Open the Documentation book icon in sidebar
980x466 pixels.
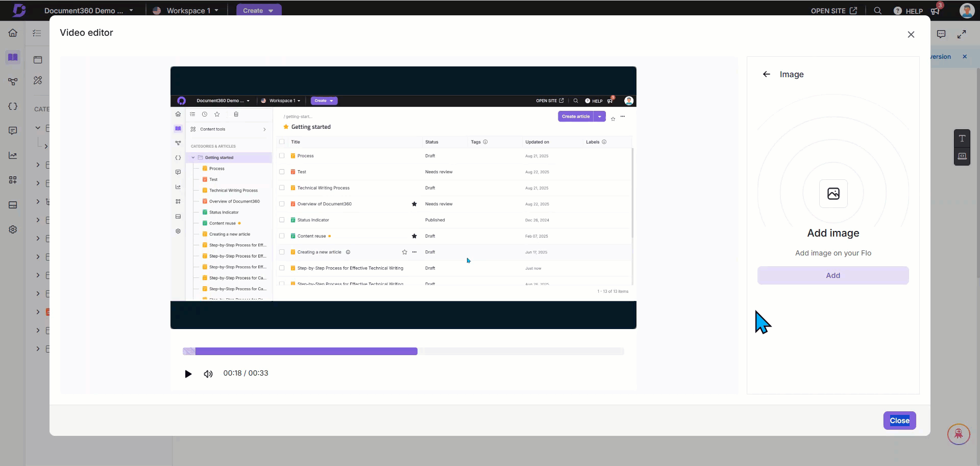coord(13,57)
